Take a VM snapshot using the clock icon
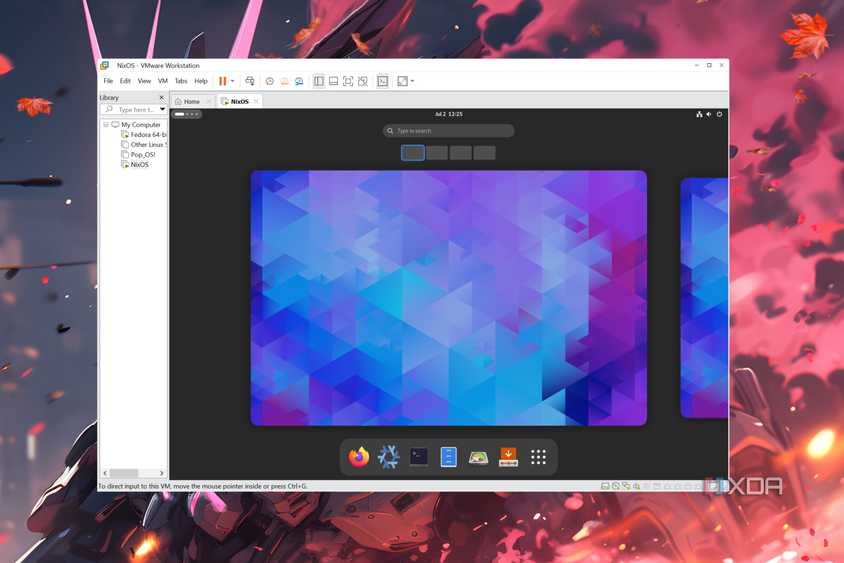Viewport: 844px width, 563px height. pyautogui.click(x=270, y=81)
